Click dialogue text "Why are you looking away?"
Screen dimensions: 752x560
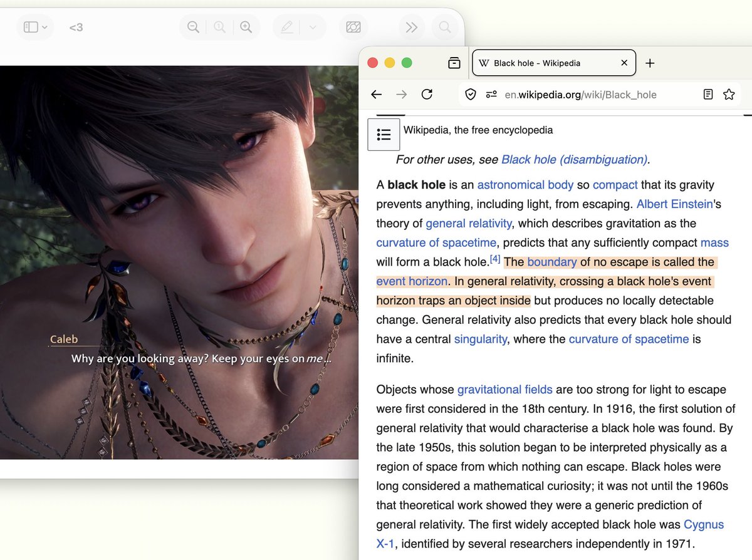pos(140,359)
